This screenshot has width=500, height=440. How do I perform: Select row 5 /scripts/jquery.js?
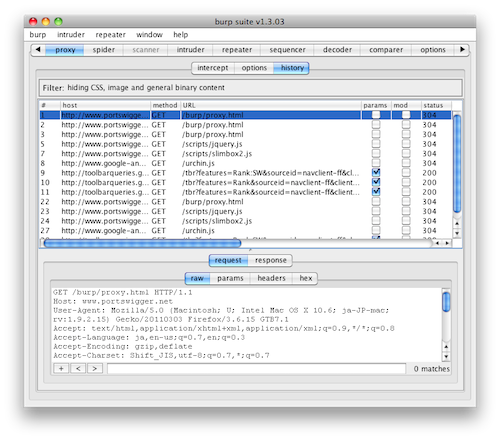coord(245,144)
